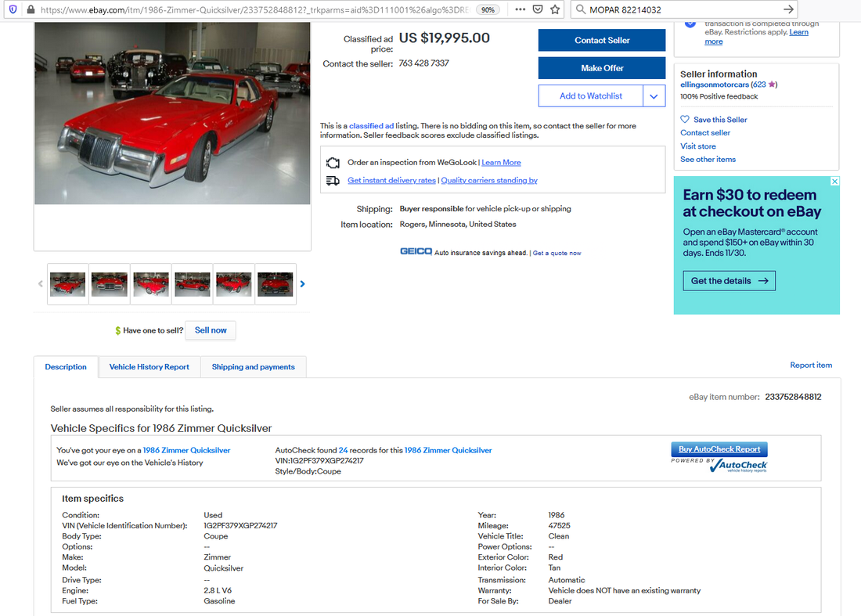Click the Exterior Color value Red
This screenshot has height=616, width=861.
pos(555,557)
